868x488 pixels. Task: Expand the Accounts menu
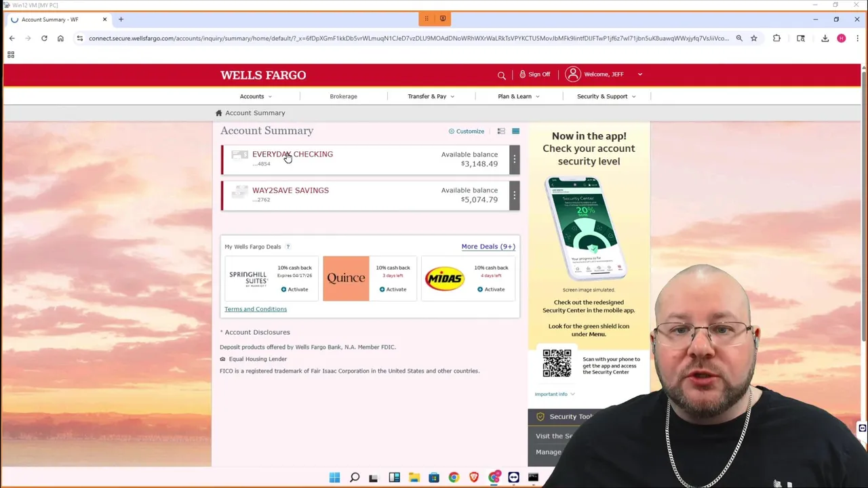point(256,96)
